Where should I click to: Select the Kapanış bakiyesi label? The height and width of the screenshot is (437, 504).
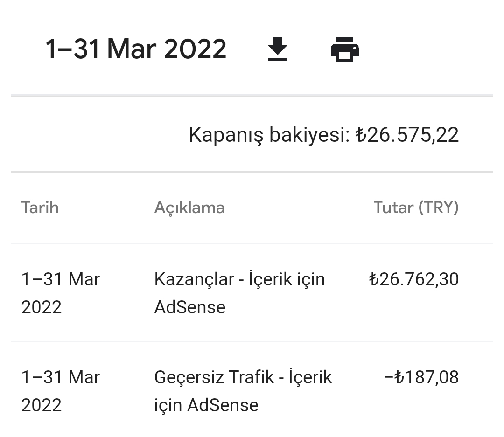pos(269,135)
